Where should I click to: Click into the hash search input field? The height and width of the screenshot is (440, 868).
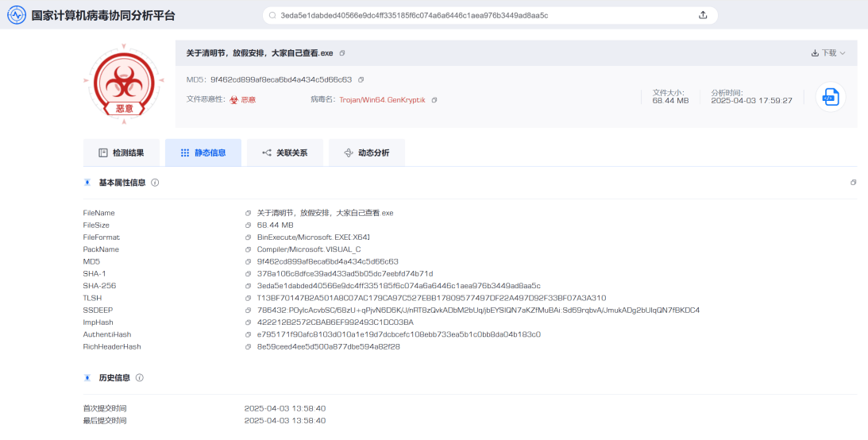click(x=476, y=15)
